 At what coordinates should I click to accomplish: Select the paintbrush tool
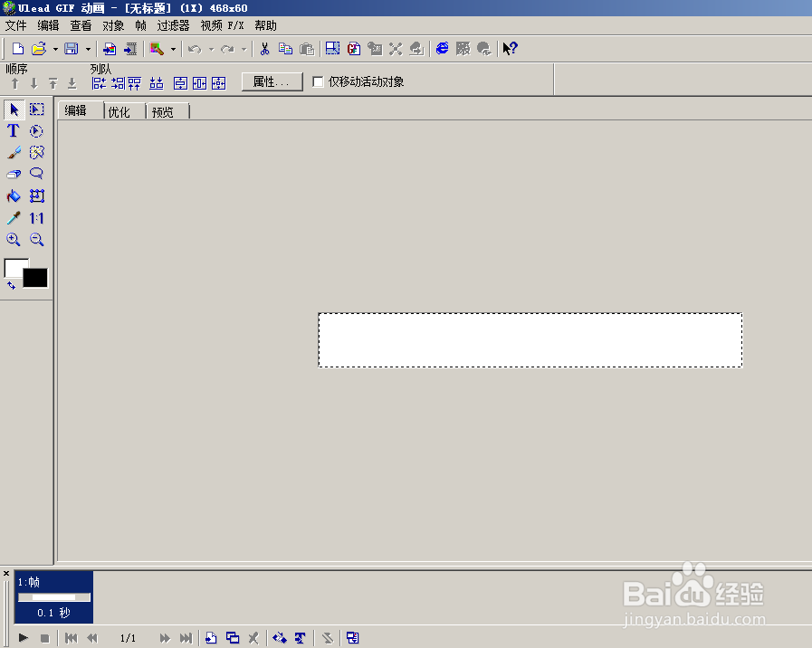[x=14, y=153]
